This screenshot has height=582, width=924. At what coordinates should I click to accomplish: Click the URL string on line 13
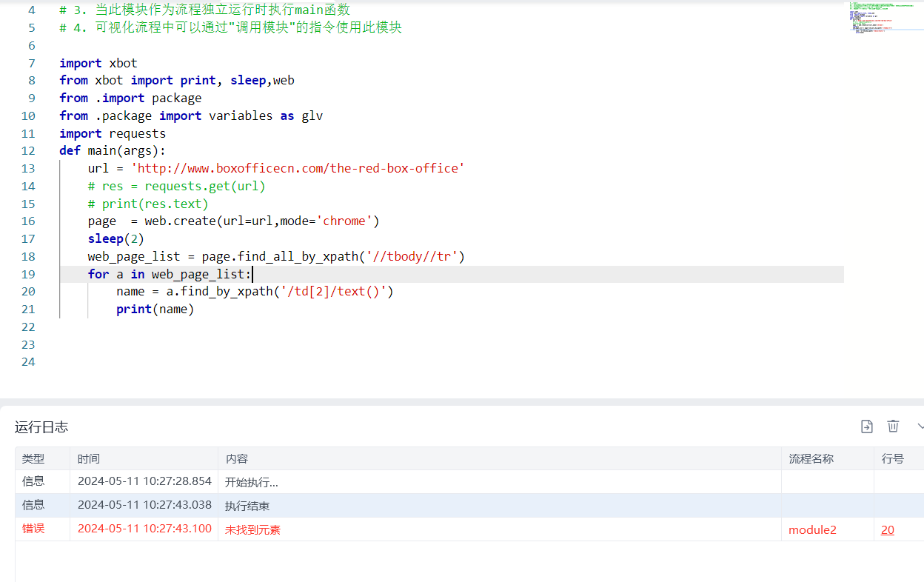pos(298,168)
